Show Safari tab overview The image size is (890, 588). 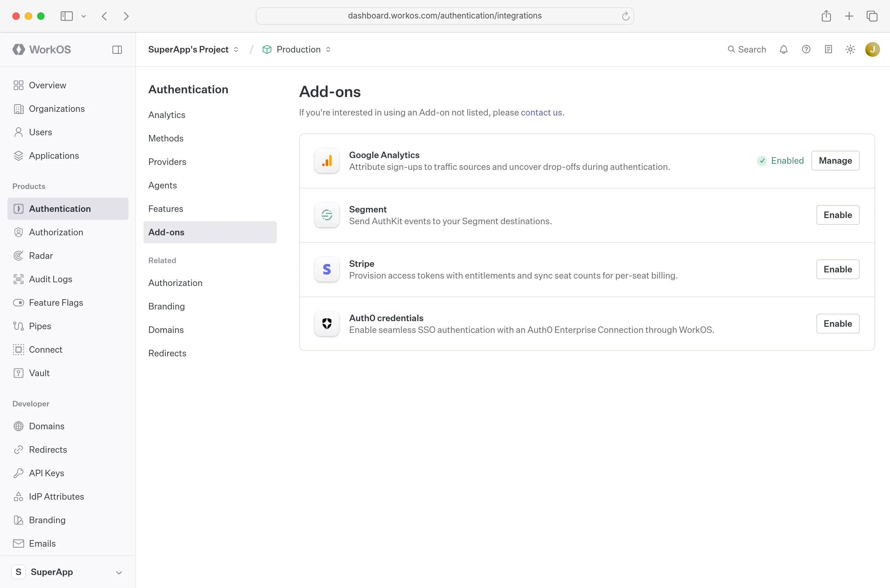coord(872,16)
